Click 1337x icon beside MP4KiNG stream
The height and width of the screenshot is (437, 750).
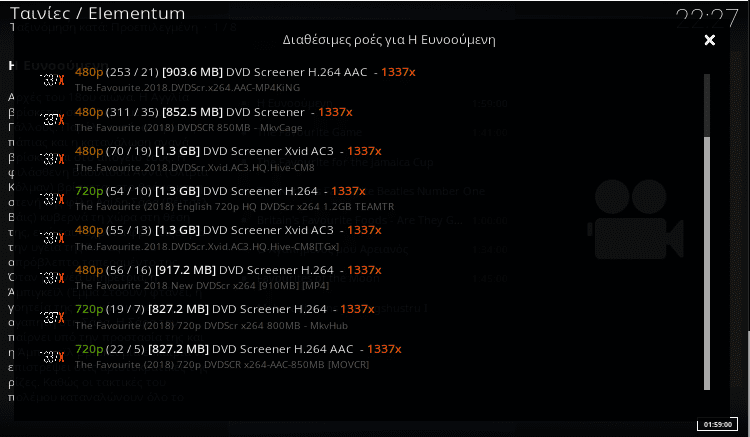click(52, 79)
